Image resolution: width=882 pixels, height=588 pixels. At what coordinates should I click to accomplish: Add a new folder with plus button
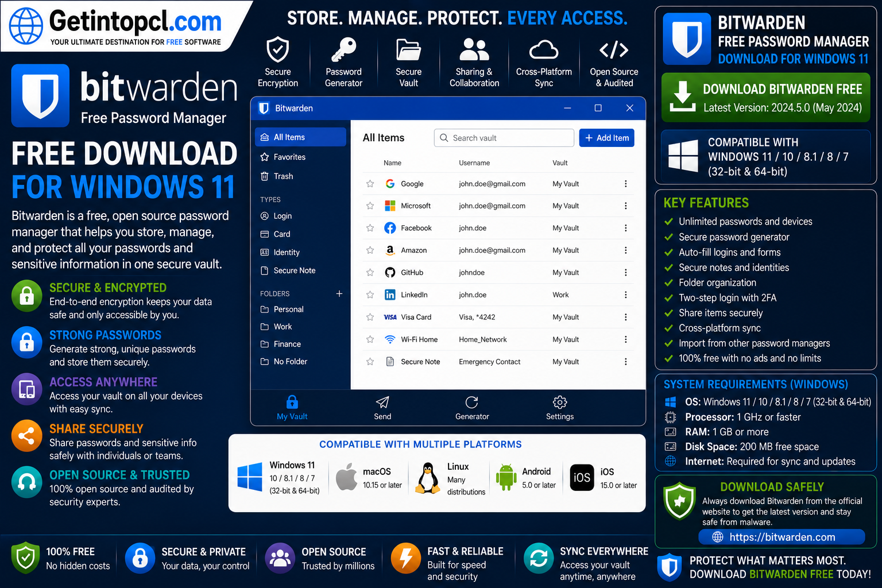(339, 293)
